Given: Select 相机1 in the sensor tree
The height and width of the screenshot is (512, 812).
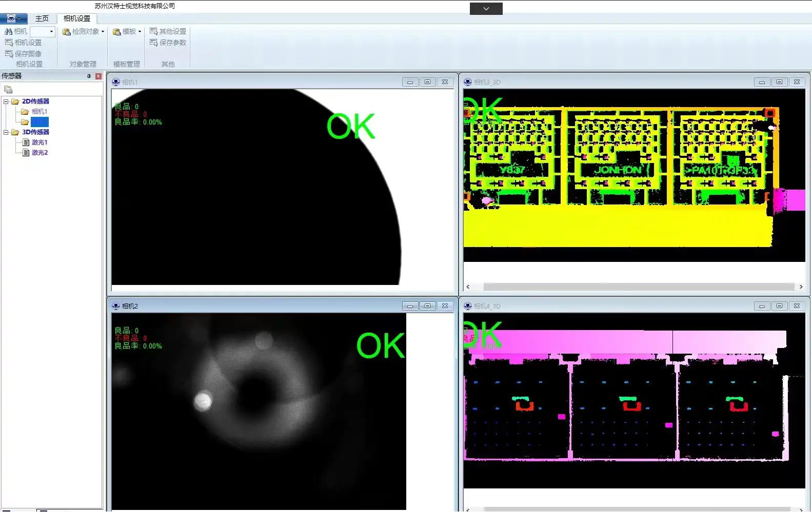Looking at the screenshot, I should [x=39, y=112].
